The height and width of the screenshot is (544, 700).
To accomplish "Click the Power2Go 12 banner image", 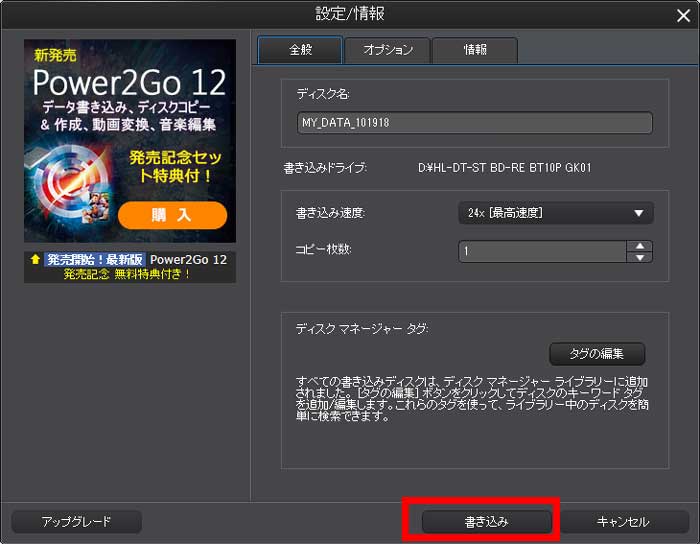I will 130,141.
